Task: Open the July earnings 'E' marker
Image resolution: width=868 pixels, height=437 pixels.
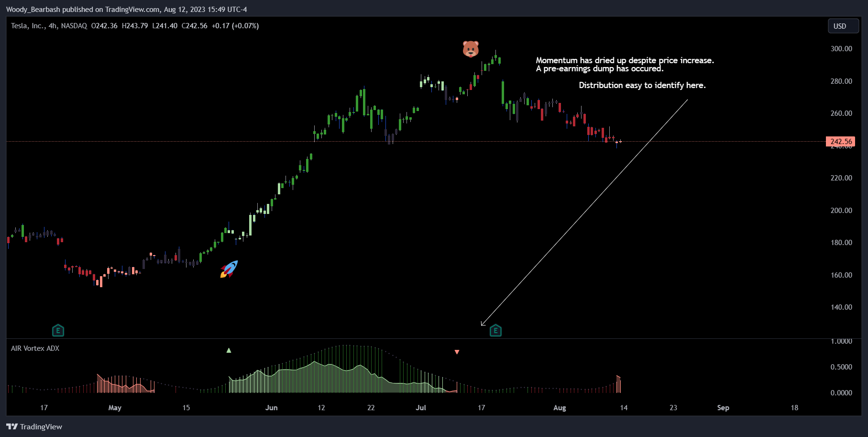Action: tap(495, 330)
